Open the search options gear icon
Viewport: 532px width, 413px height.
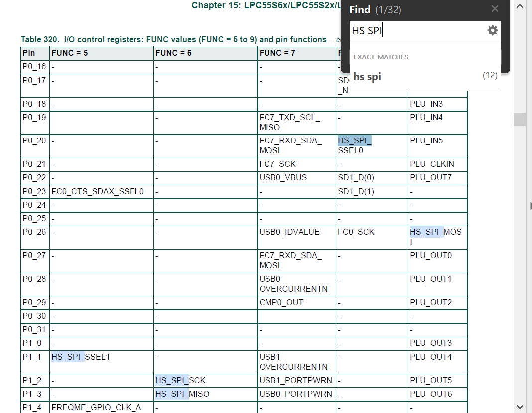[x=492, y=30]
